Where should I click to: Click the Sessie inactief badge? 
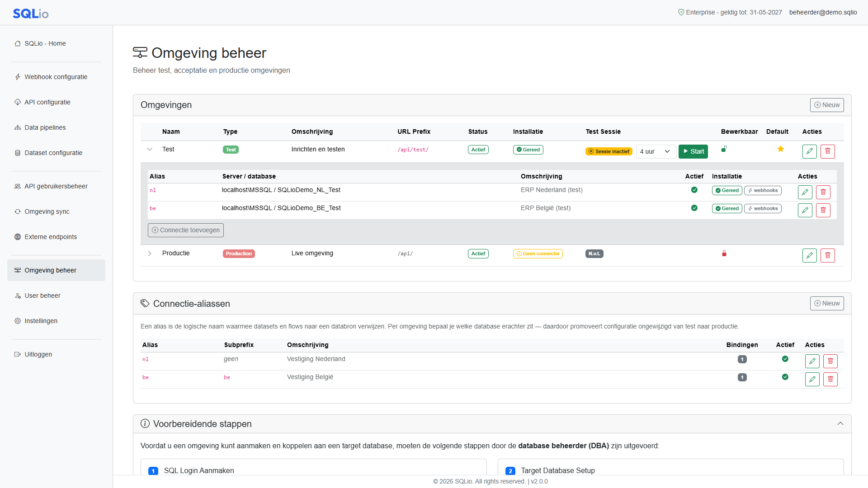point(609,151)
